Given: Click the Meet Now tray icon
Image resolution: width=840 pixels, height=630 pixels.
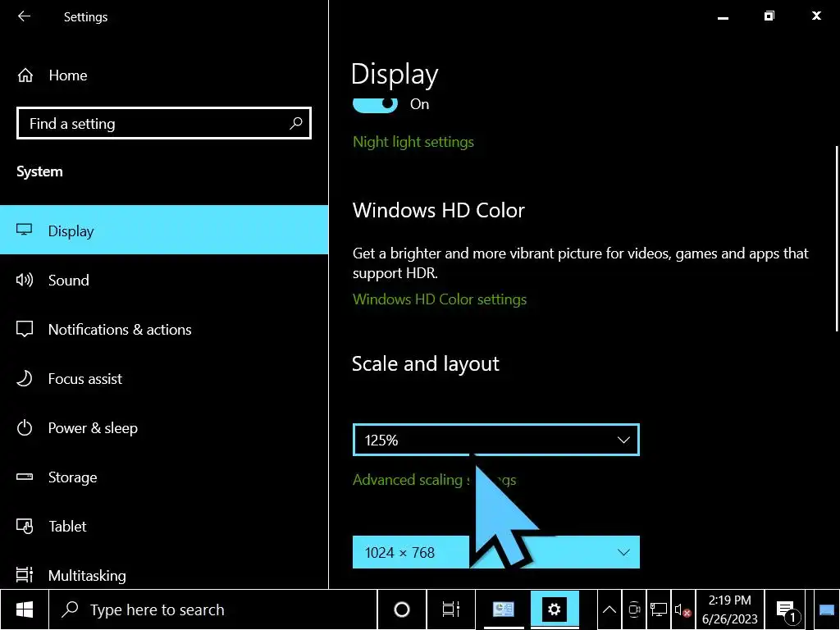Looking at the screenshot, I should pos(634,609).
